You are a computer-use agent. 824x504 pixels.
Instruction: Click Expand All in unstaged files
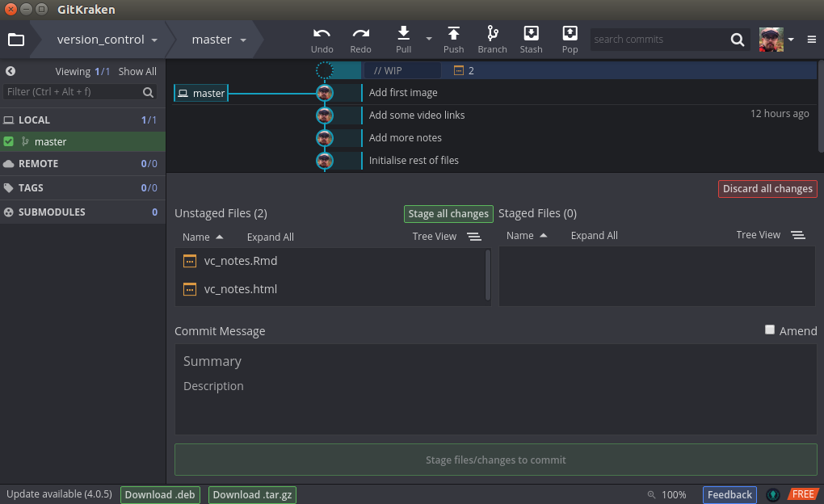(270, 237)
